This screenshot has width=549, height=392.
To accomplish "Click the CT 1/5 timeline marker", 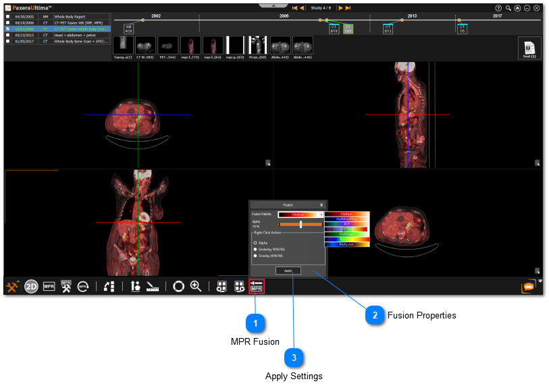I will coord(462,28).
